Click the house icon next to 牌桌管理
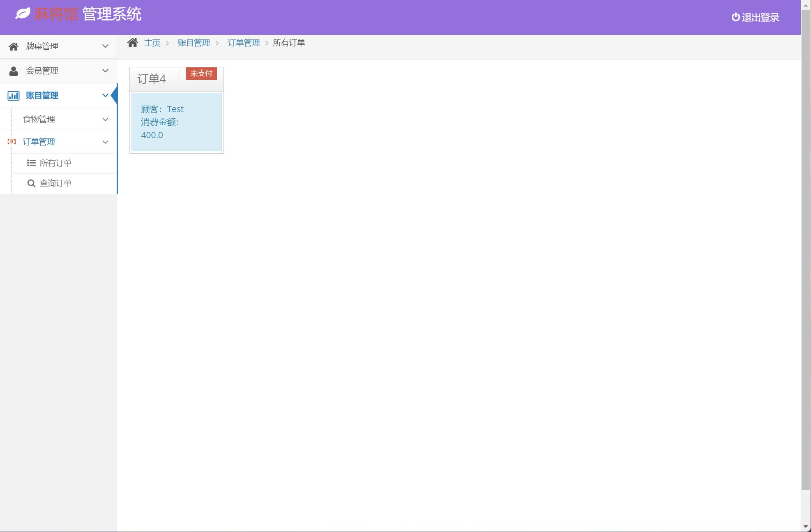811x532 pixels. tap(14, 46)
